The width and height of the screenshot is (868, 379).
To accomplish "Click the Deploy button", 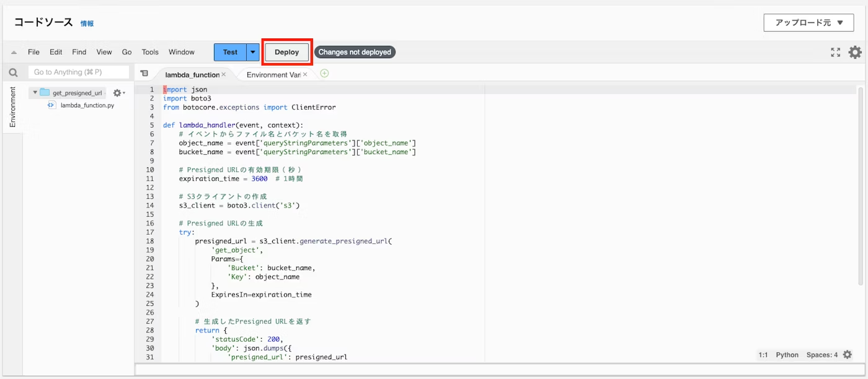I will click(287, 52).
